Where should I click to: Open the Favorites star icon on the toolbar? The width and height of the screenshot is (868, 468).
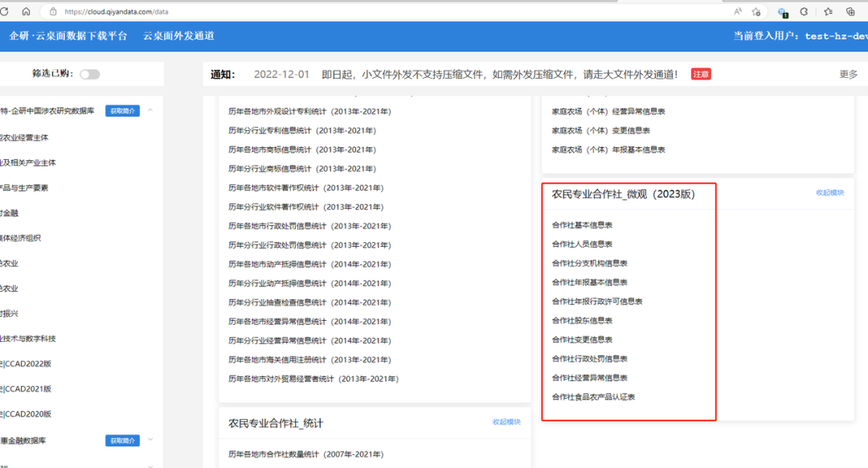tap(828, 11)
